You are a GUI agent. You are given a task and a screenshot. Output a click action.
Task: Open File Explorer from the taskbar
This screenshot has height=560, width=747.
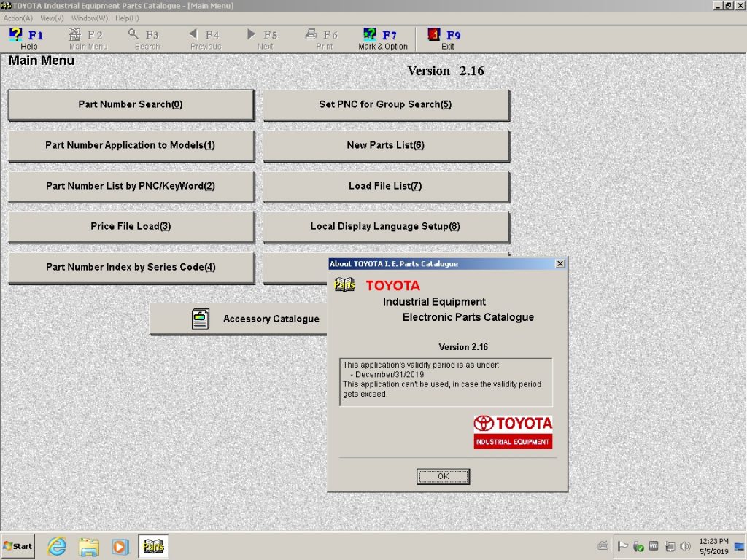(89, 546)
